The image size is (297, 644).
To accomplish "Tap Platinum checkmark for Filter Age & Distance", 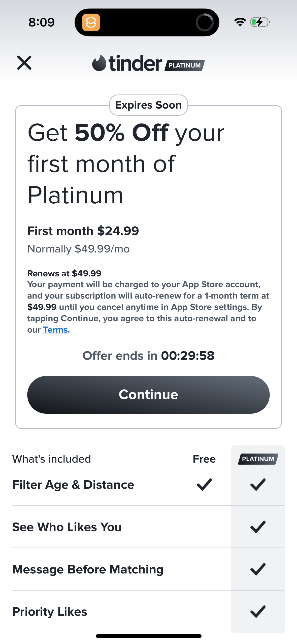I will 258,485.
